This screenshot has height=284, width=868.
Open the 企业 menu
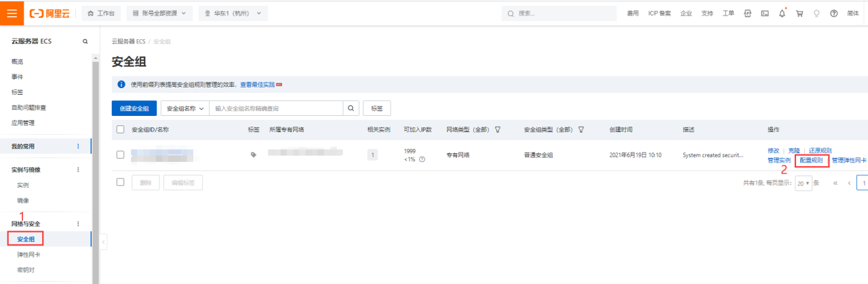(x=686, y=14)
